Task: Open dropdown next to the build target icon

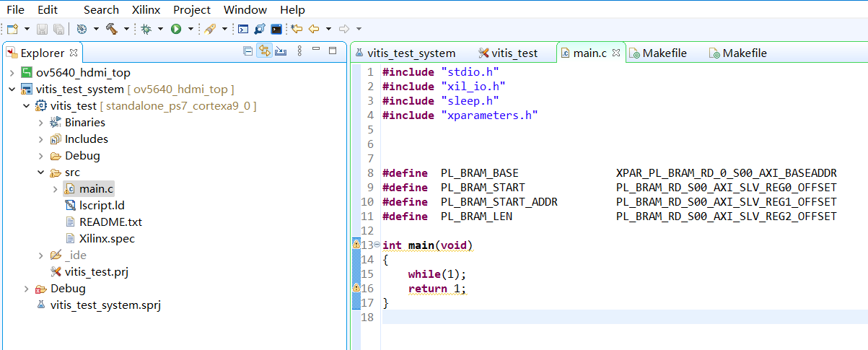Action: point(95,29)
